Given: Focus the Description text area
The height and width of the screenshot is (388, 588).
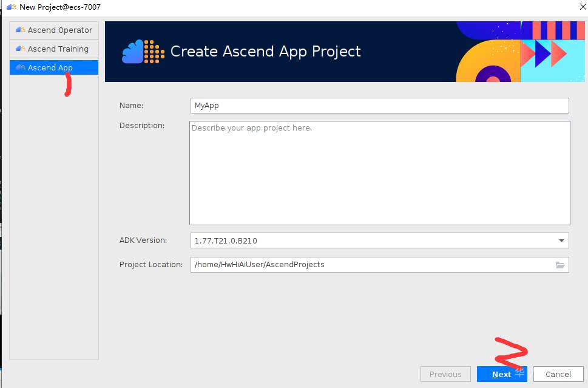Looking at the screenshot, I should (x=379, y=173).
